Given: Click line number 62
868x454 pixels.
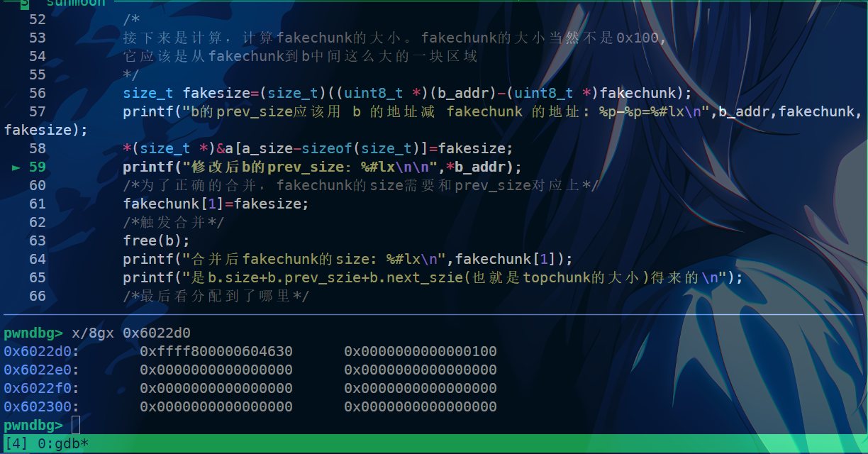Looking at the screenshot, I should [x=38, y=222].
